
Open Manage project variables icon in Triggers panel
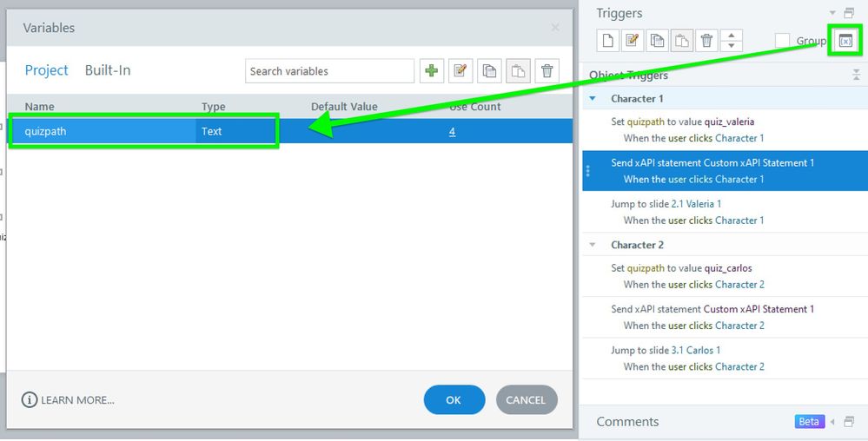[x=845, y=41]
